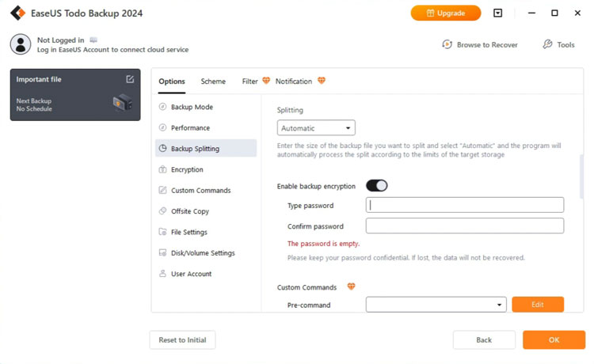This screenshot has width=594, height=364.
Task: Click the 'Not Logged in' text
Action: [61, 40]
